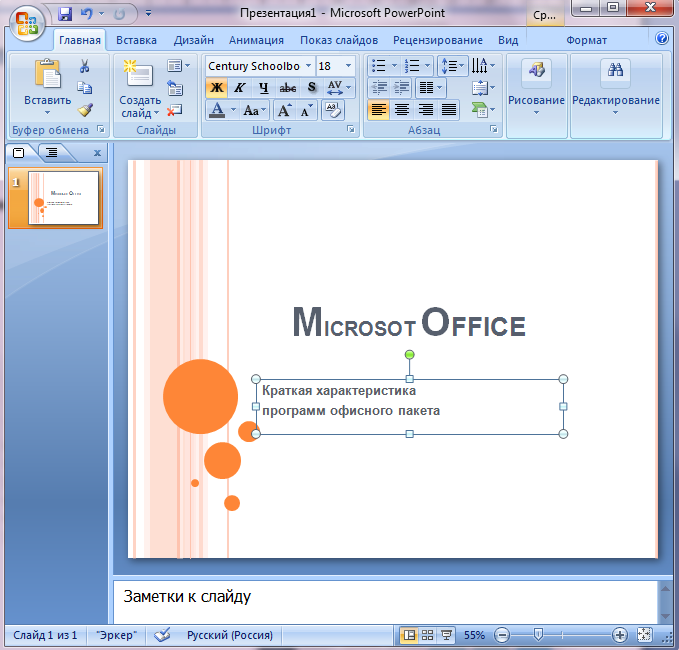Start slide show view from status bar
Screen dimensions: 679x650
point(446,635)
